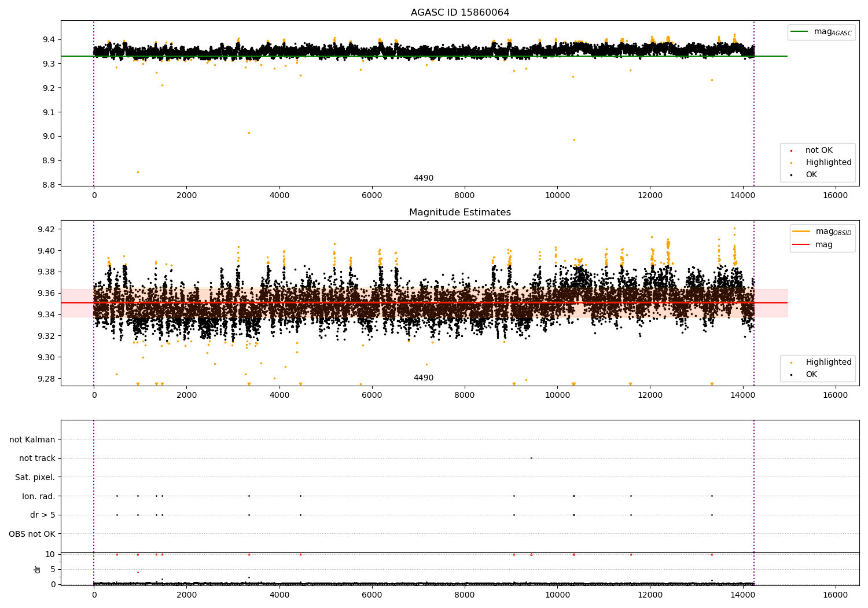Select the mag AGASC legend entry
The height and width of the screenshot is (608, 868).
pyautogui.click(x=821, y=32)
